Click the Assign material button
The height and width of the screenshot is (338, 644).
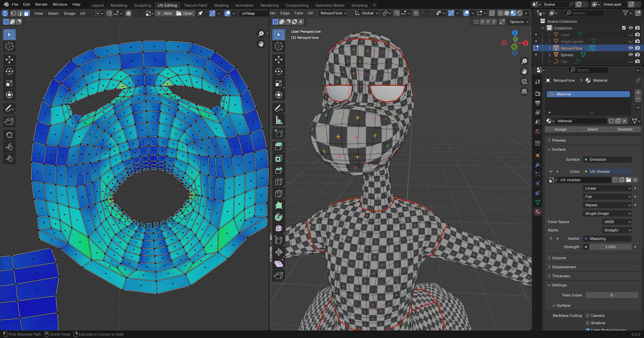click(x=560, y=129)
